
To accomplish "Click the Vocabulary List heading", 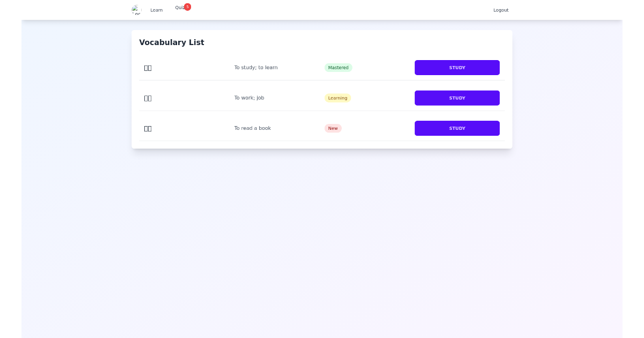I will (172, 42).
